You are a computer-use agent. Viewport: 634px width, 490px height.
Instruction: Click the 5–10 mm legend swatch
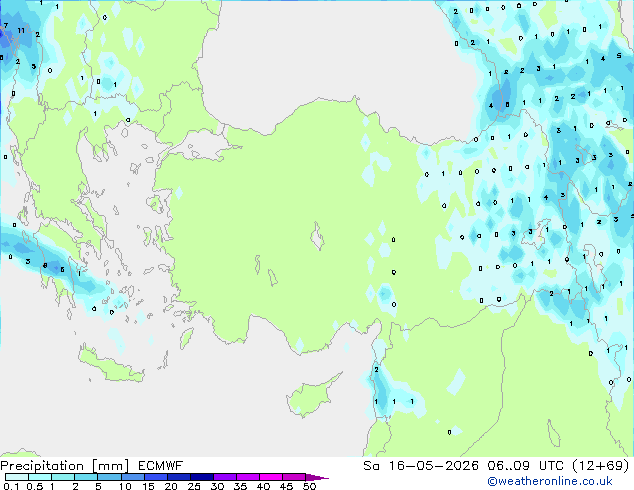pyautogui.click(x=109, y=477)
